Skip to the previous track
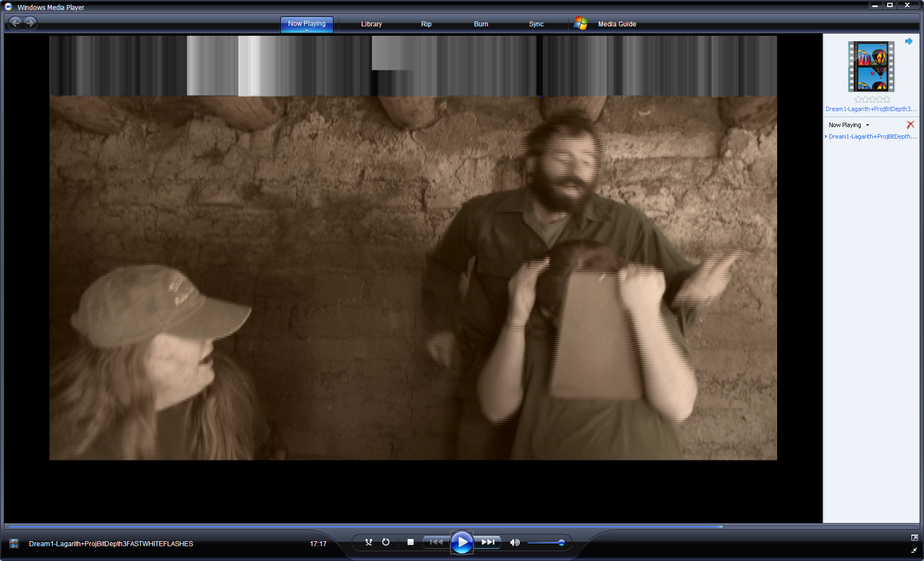Image resolution: width=924 pixels, height=561 pixels. [x=436, y=542]
